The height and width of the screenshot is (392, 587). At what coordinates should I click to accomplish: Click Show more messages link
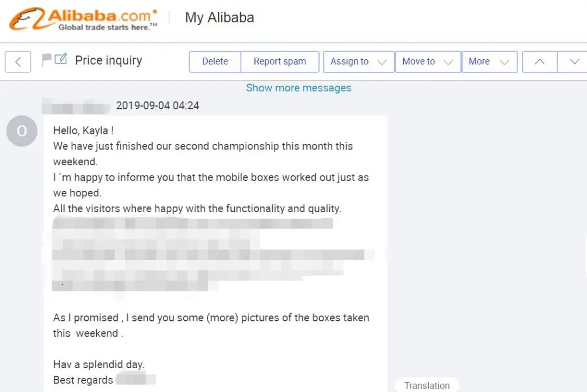298,88
